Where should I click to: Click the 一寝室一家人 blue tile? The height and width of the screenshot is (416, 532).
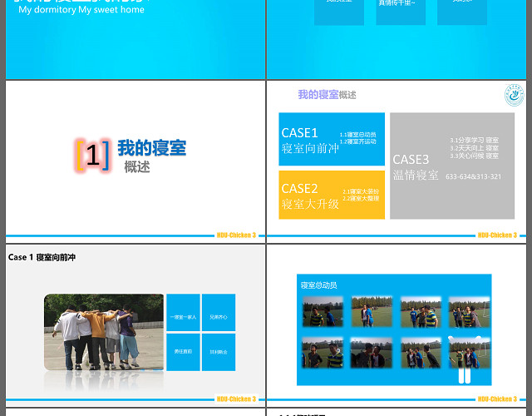point(183,313)
